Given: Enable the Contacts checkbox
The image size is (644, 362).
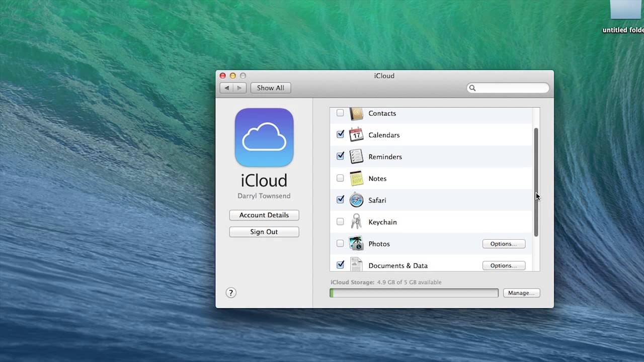Looking at the screenshot, I should [340, 113].
